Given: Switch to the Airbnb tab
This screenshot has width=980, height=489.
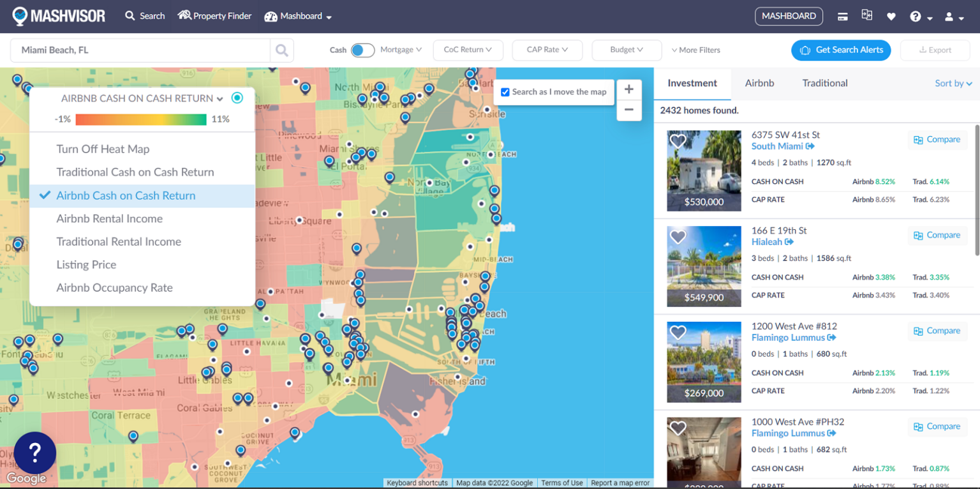Looking at the screenshot, I should [x=759, y=83].
